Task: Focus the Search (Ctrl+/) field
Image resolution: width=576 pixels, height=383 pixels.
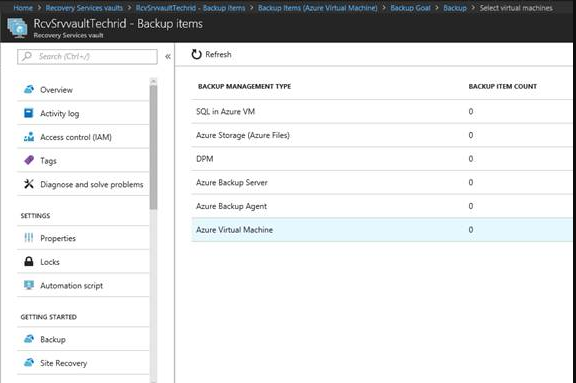Action: pyautogui.click(x=87, y=57)
